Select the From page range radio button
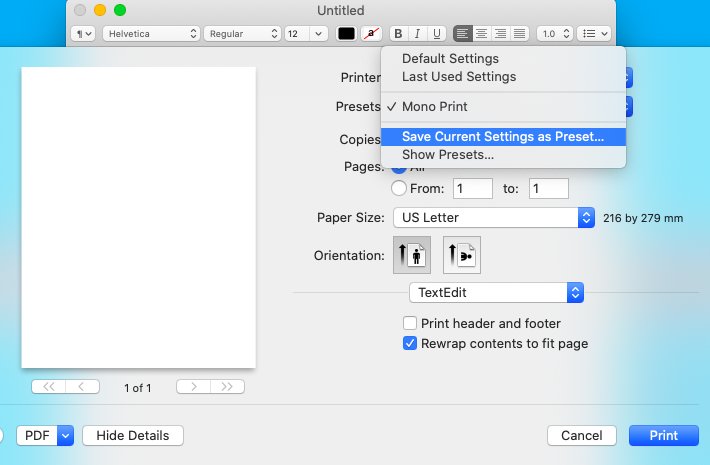The image size is (710, 465). tap(400, 188)
